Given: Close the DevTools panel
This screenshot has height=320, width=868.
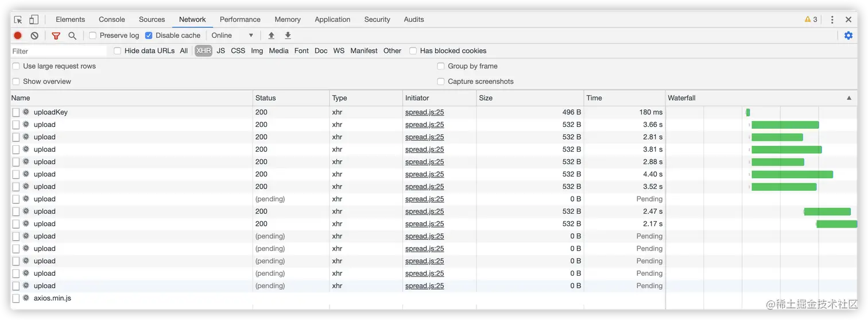Looking at the screenshot, I should pos(848,20).
